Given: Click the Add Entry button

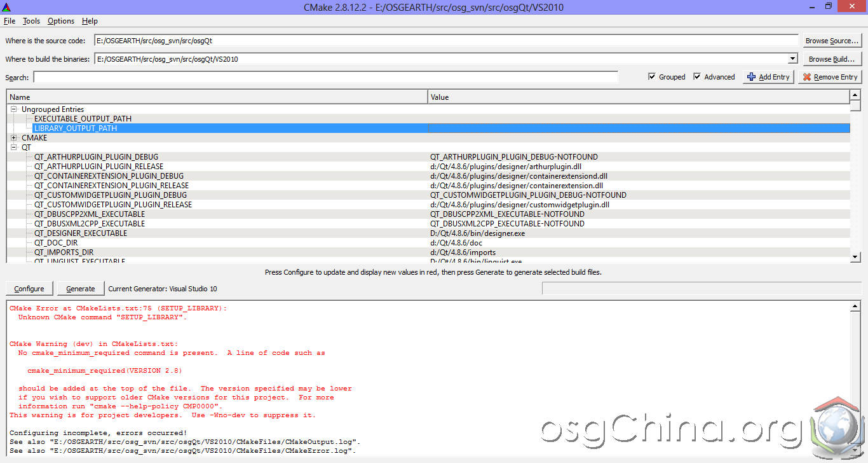Looking at the screenshot, I should 768,77.
